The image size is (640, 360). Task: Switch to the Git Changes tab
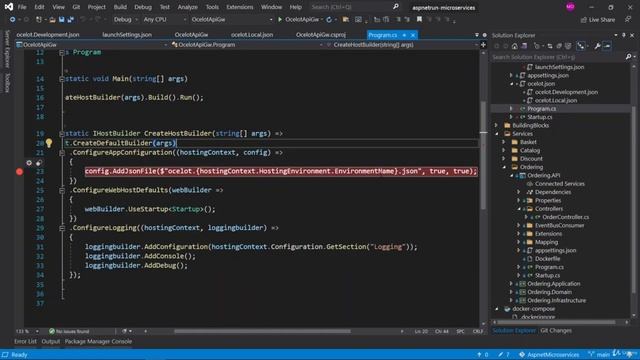pyautogui.click(x=556, y=331)
